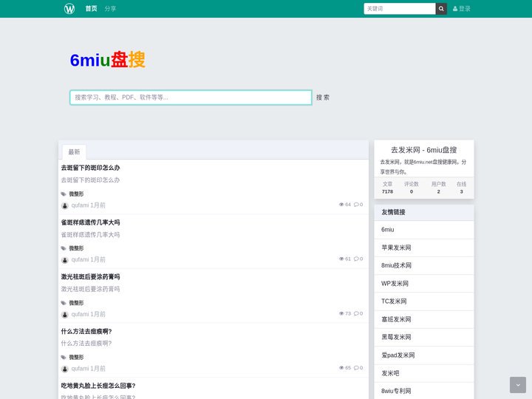Click author name qufami in 雀斑样痣遗传几率大吗 post
532x399 pixels.
point(80,259)
